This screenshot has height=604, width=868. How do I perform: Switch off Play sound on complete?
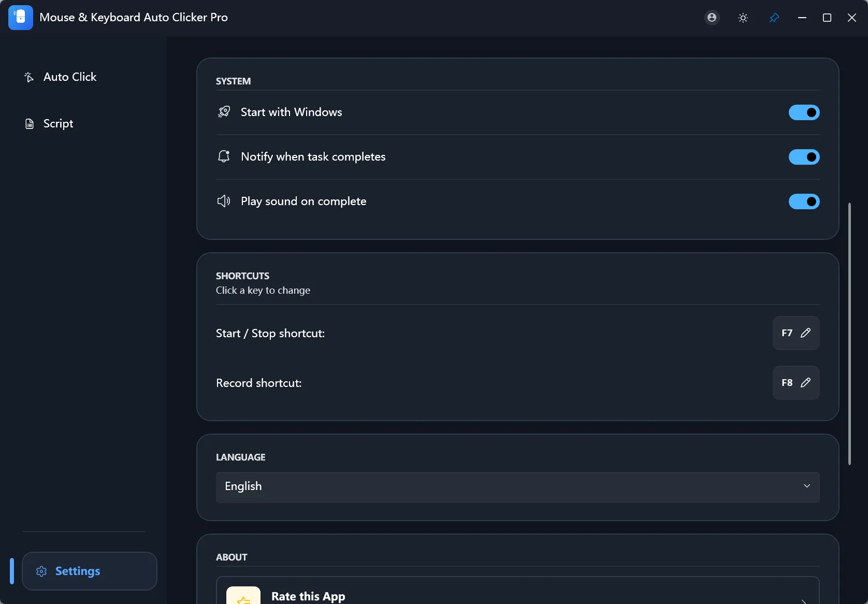click(804, 202)
